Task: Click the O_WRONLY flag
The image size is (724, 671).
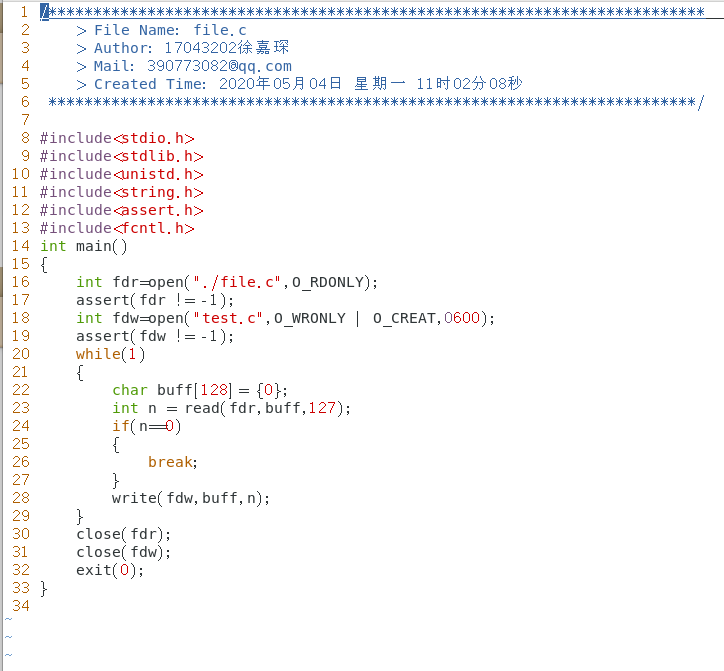Action: pyautogui.click(x=310, y=318)
